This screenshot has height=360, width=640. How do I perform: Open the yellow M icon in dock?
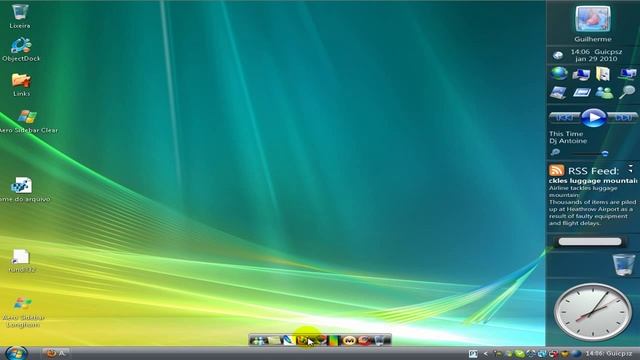coord(349,340)
